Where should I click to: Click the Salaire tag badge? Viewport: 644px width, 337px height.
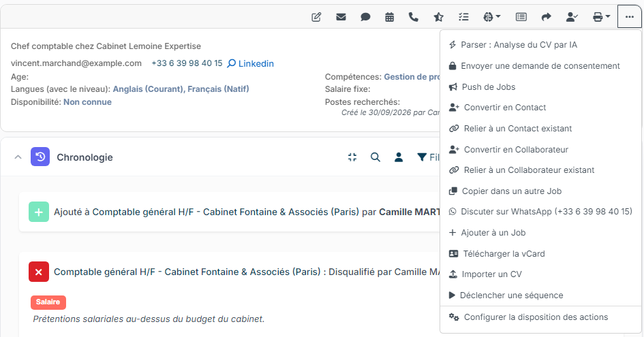click(x=48, y=302)
